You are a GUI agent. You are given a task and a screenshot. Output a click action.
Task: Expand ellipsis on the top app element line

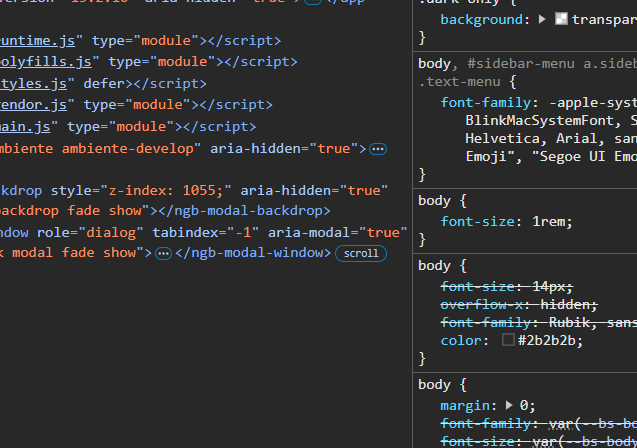313,3
